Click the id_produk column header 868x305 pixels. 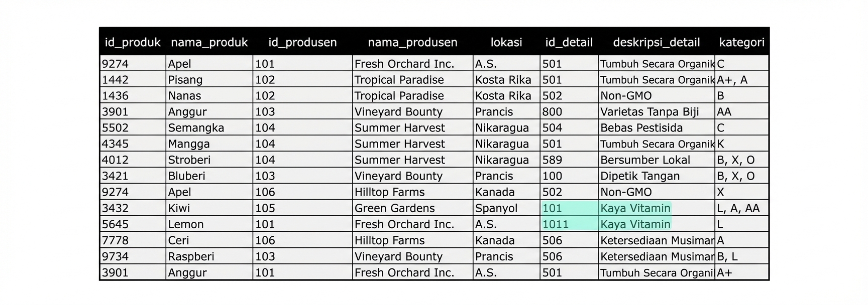(133, 43)
